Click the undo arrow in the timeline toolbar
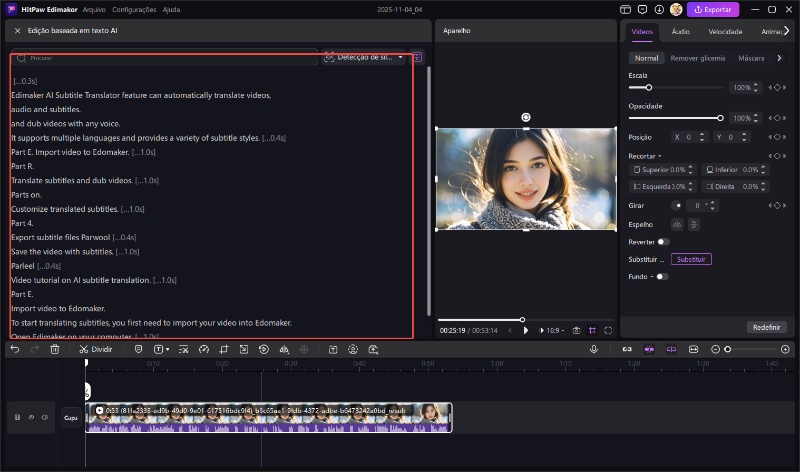 14,349
